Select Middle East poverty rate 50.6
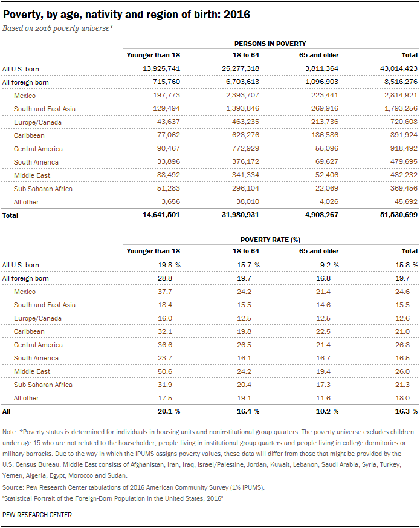 [x=165, y=371]
